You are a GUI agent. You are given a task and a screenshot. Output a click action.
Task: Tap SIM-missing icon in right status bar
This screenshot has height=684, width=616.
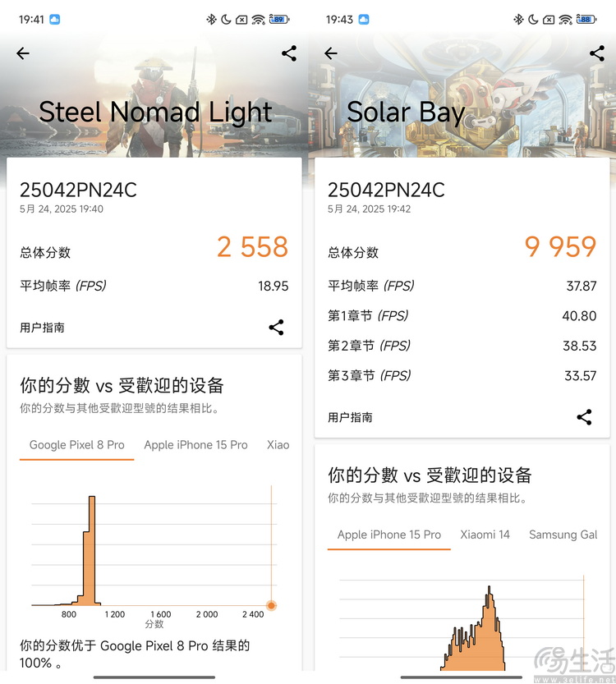[x=549, y=20]
